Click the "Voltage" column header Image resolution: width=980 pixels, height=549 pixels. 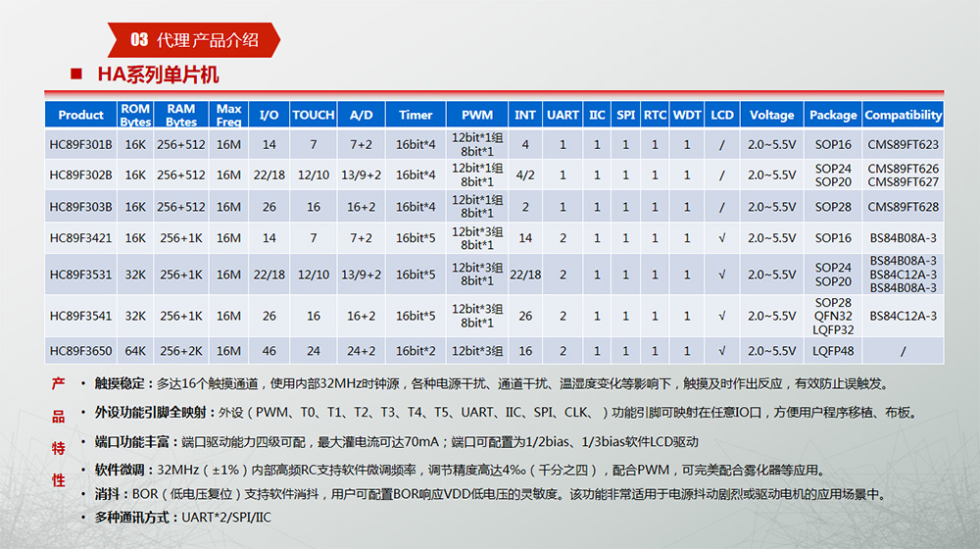[772, 115]
